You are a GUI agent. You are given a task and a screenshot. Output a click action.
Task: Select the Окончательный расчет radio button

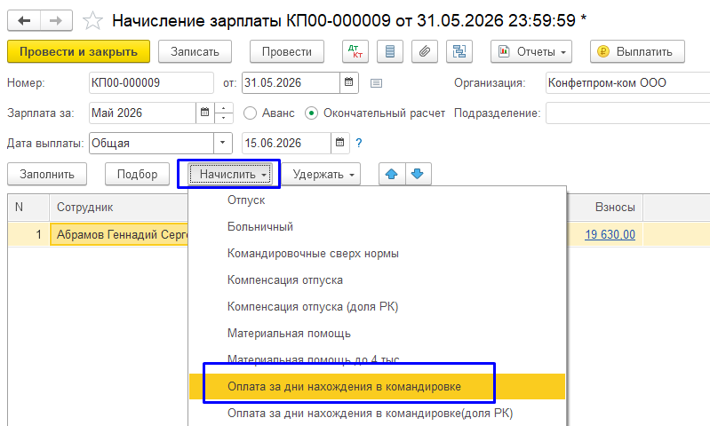click(x=311, y=113)
